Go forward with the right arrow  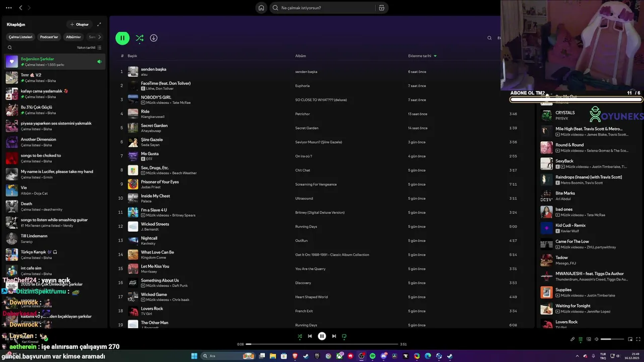tap(29, 8)
